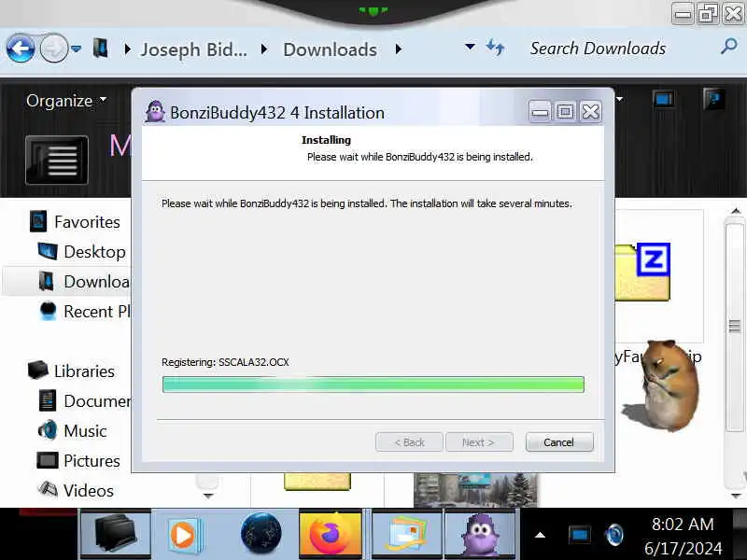
Task: Click the Recent Places globe icon
Action: pos(48,311)
